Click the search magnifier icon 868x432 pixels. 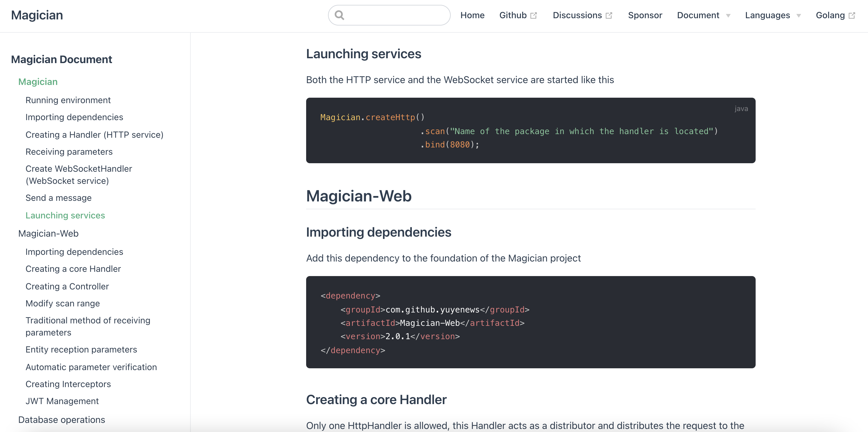pyautogui.click(x=339, y=15)
